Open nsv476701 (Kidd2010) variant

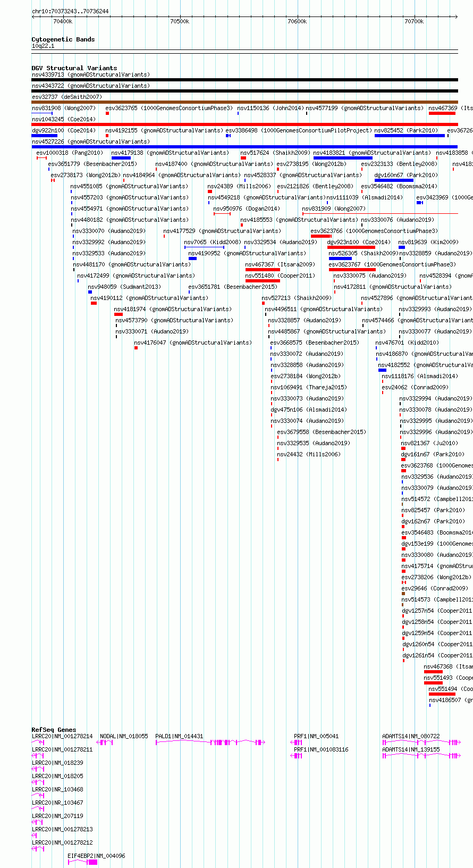point(408,343)
